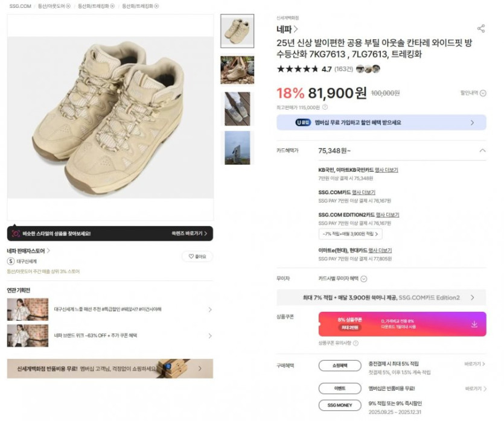504x421 pixels.
Task: Click the U클럽 membership signup banner
Action: click(x=381, y=122)
